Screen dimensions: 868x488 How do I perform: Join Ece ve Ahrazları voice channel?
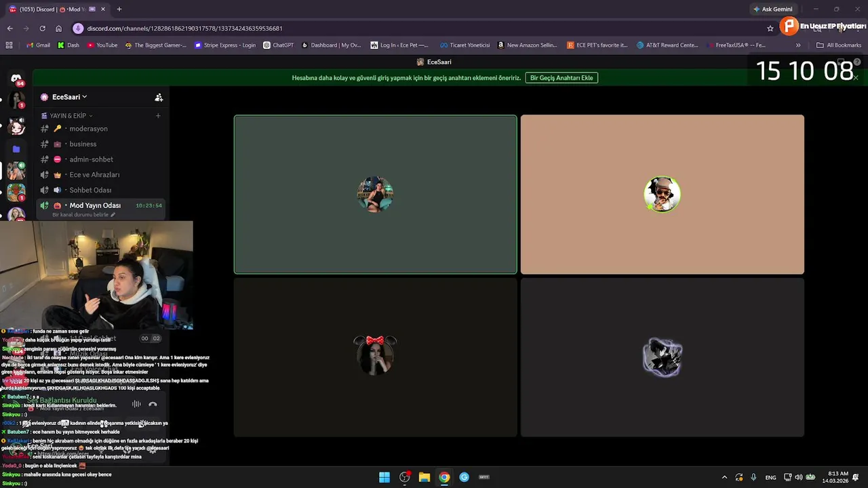100,175
